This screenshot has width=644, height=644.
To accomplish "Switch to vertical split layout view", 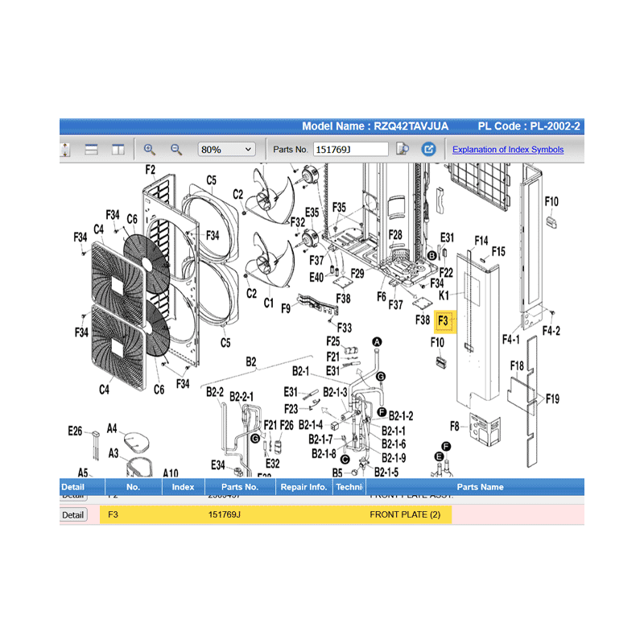I will coord(118,150).
